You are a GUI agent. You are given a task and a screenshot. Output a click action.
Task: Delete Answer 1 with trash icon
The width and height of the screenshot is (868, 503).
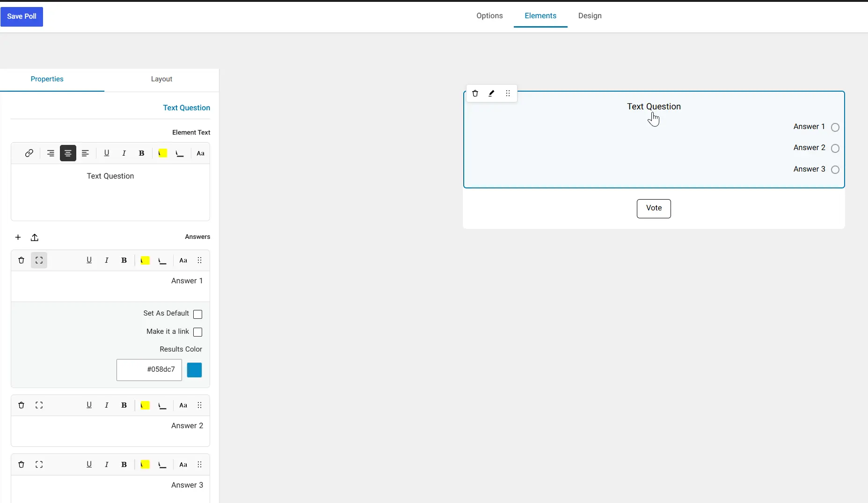tap(21, 260)
